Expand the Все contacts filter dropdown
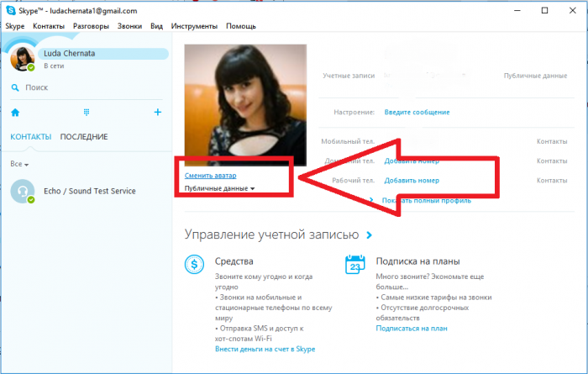The height and width of the screenshot is (374, 588). tap(19, 164)
